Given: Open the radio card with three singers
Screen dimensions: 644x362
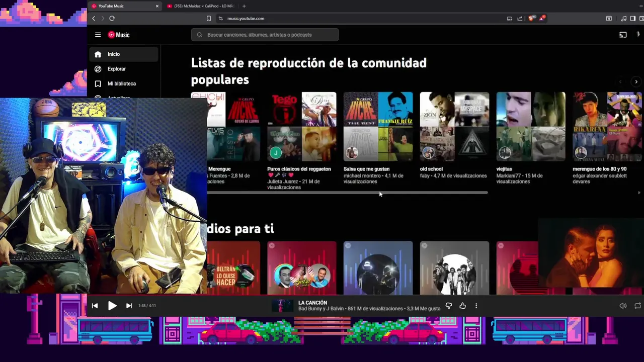Looking at the screenshot, I should click(x=302, y=268).
